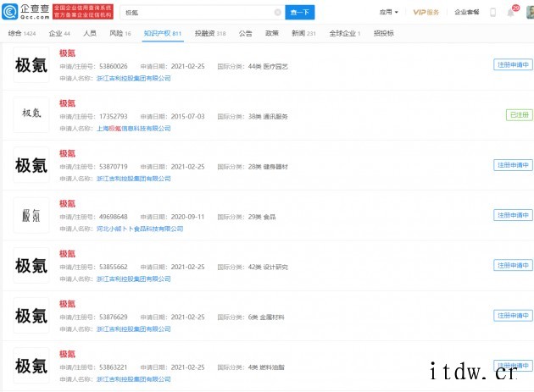Viewport: 534px width, 392px height.
Task: Open 极氪 title of the 6类 金属材料 entry
Action: coord(67,304)
